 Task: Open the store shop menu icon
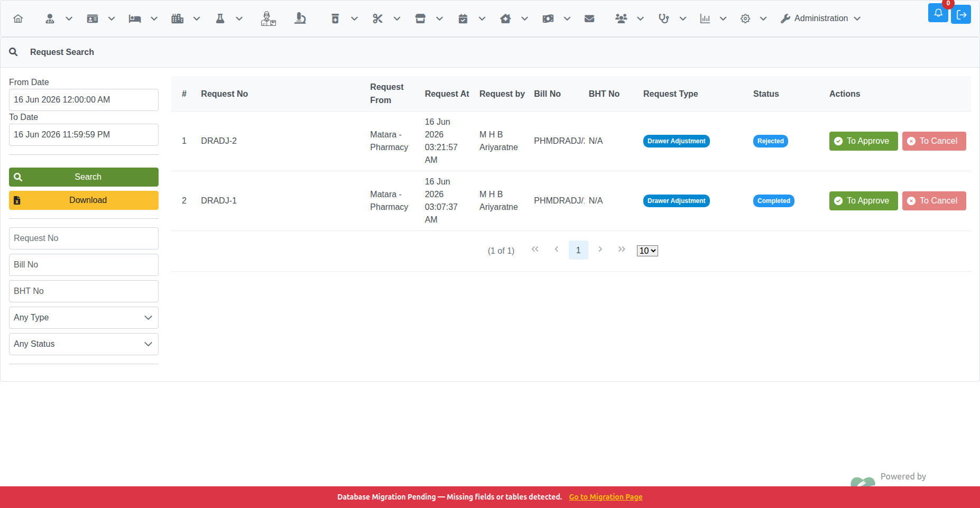tap(420, 19)
